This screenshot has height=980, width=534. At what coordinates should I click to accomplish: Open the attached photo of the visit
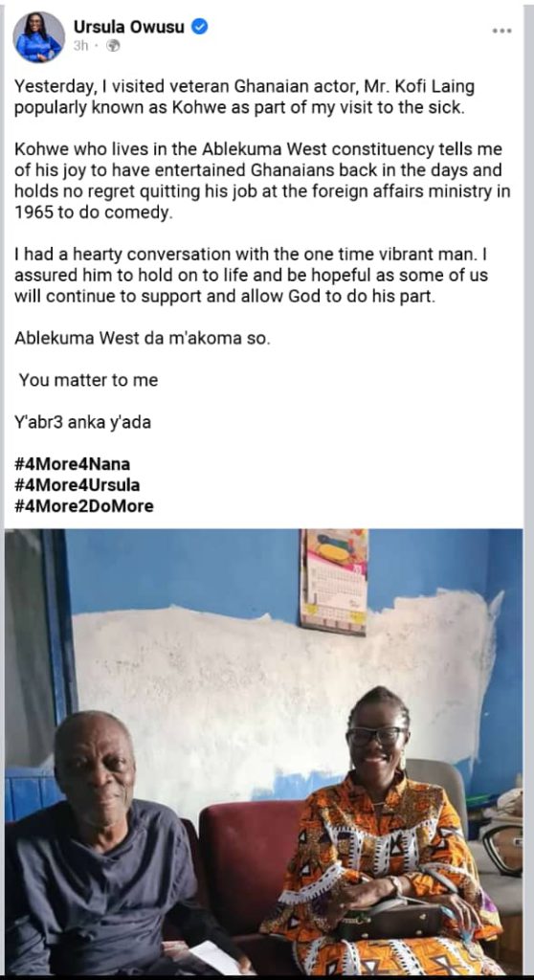pyautogui.click(x=264, y=752)
